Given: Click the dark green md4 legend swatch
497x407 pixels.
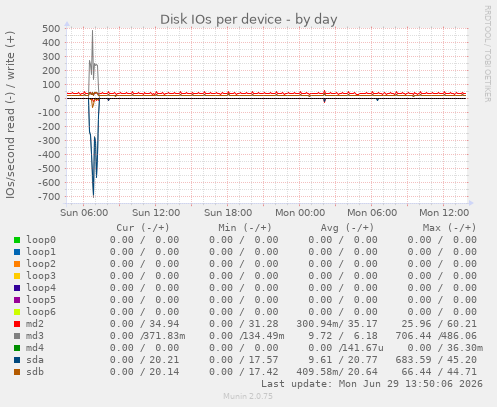Looking at the screenshot, I should coord(17,348).
